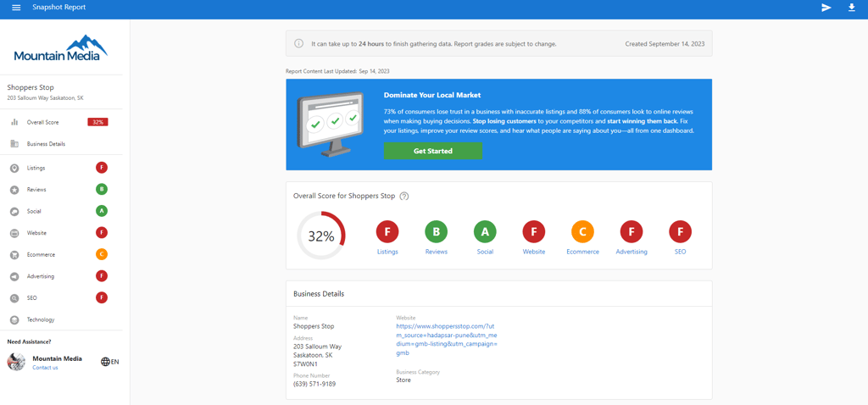Click the F grade badge beside sidebar Listings
This screenshot has height=405, width=868.
tap(102, 168)
